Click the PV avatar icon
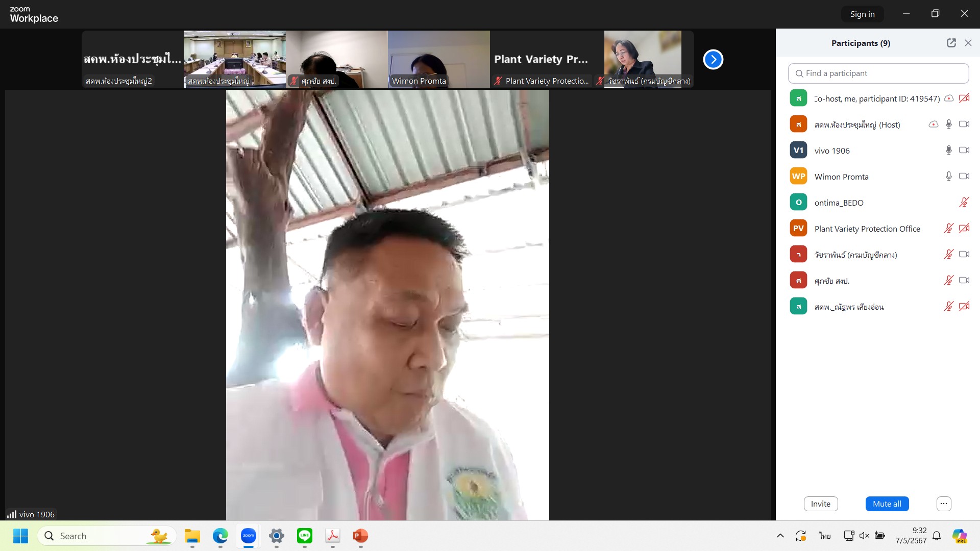Viewport: 980px width, 551px height. [x=798, y=229]
